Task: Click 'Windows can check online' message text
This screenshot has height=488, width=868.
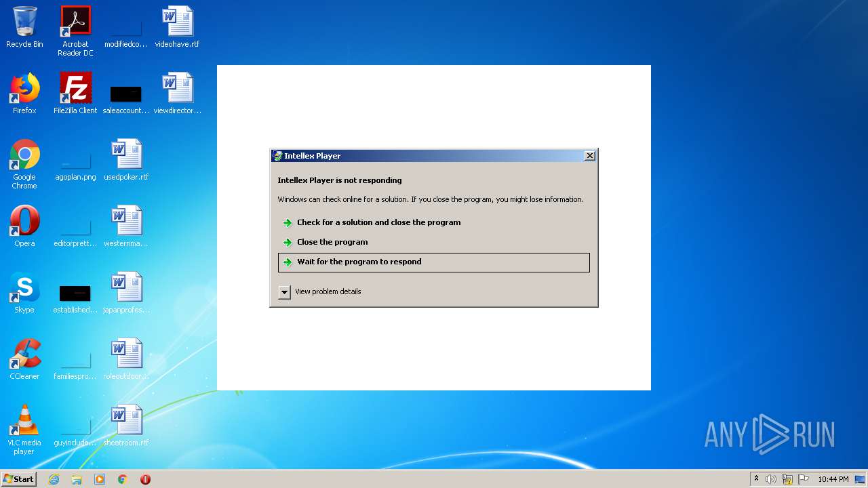Action: click(431, 199)
